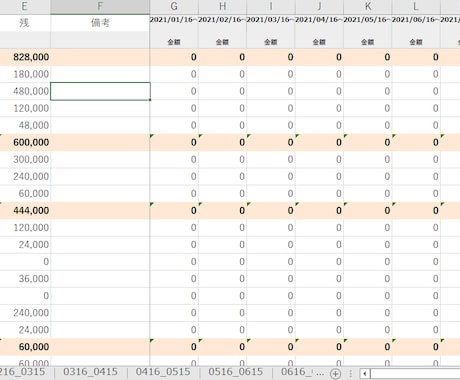The height and width of the screenshot is (380, 460).
Task: Click the 金額 label in column L
Action: tap(416, 42)
